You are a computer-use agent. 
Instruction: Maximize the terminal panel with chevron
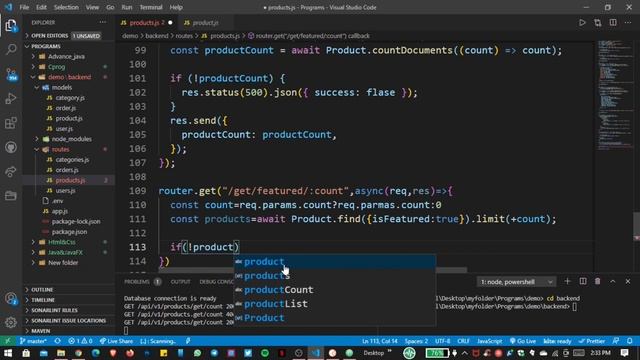click(x=613, y=281)
